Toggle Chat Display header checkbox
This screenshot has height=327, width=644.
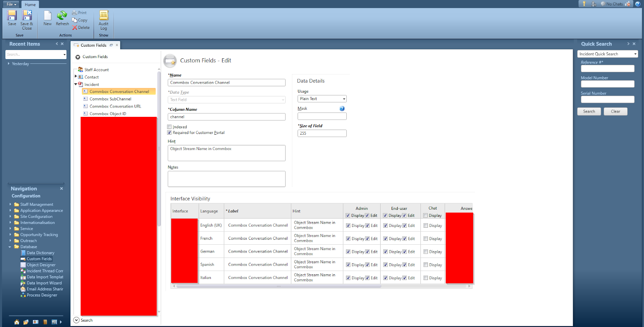click(x=425, y=216)
